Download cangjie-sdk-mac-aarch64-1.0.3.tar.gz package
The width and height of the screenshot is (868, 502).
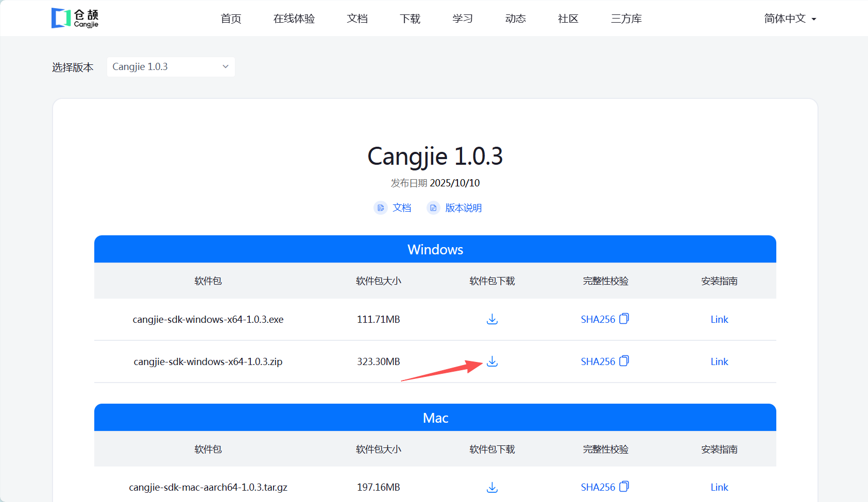tap(492, 487)
